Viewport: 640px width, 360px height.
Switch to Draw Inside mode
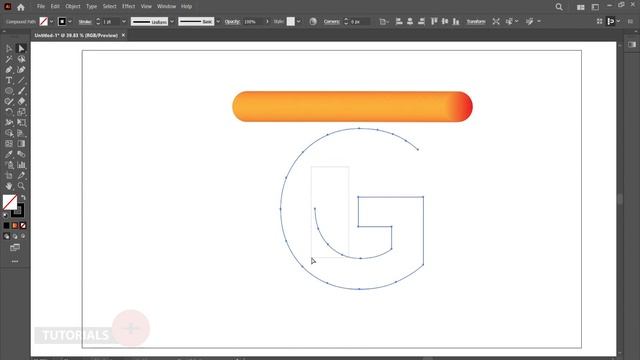click(23, 236)
